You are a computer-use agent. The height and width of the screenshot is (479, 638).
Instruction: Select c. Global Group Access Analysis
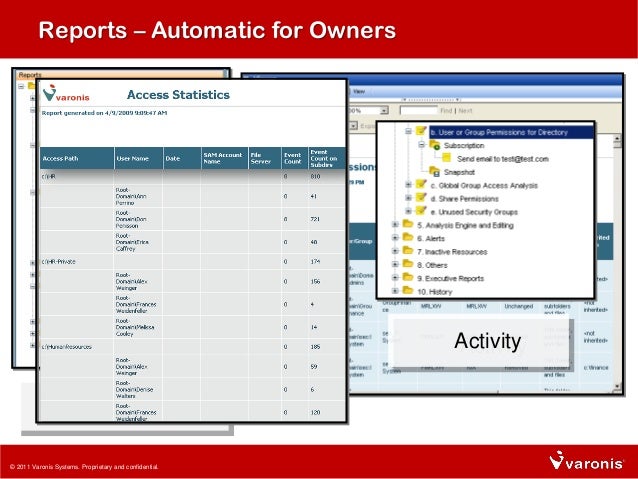click(x=484, y=186)
